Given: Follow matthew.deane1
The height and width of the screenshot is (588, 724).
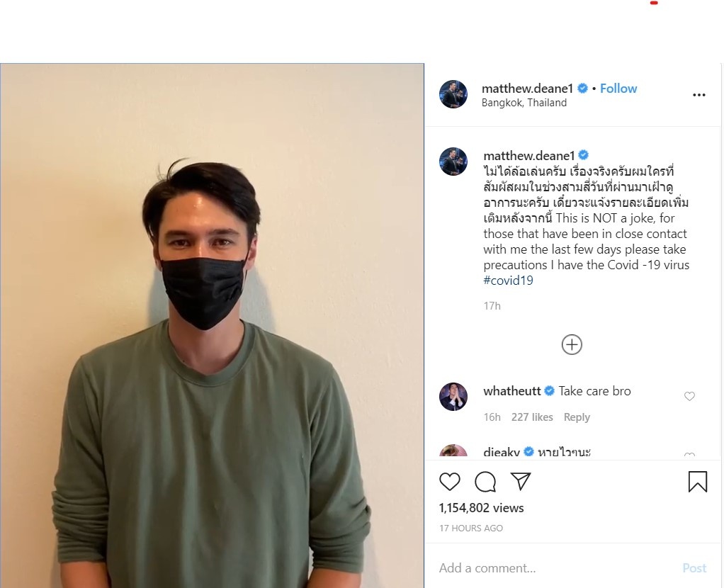Looking at the screenshot, I should coord(618,89).
